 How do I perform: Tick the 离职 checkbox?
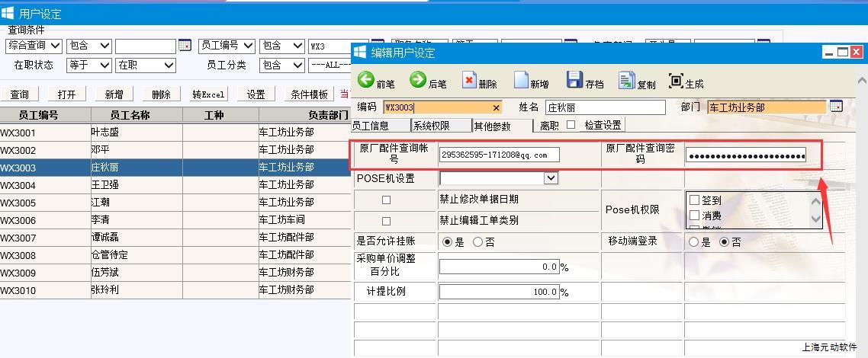click(x=571, y=125)
